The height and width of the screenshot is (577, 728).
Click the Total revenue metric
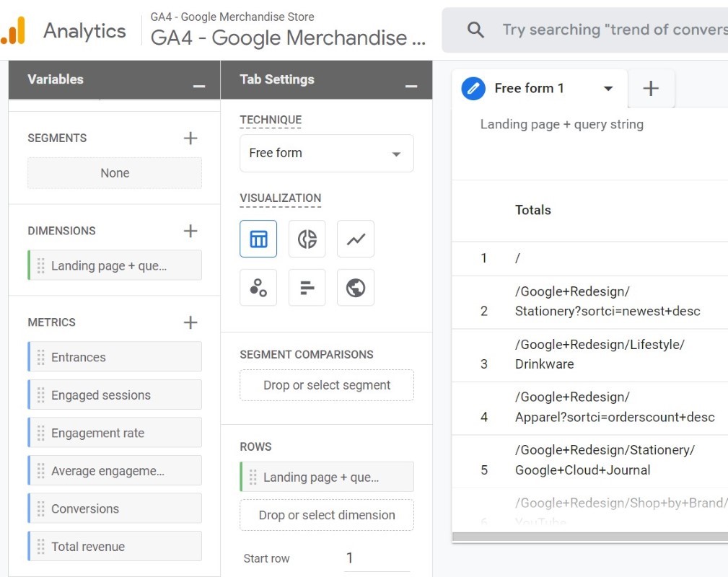pos(115,547)
